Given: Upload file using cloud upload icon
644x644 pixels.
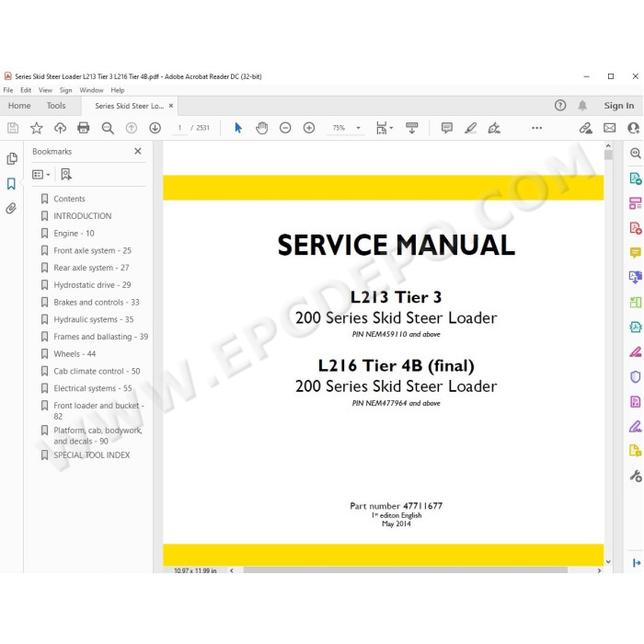Looking at the screenshot, I should click(x=60, y=128).
